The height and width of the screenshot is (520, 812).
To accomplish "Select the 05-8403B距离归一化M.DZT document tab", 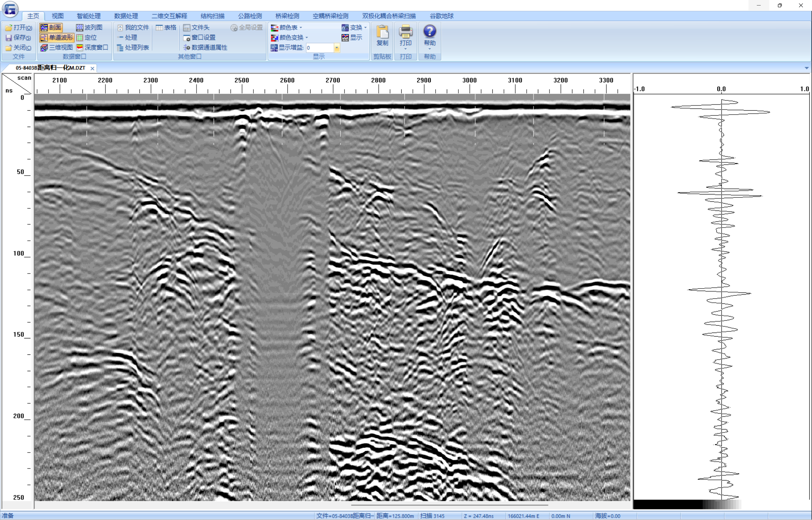I will pos(51,68).
